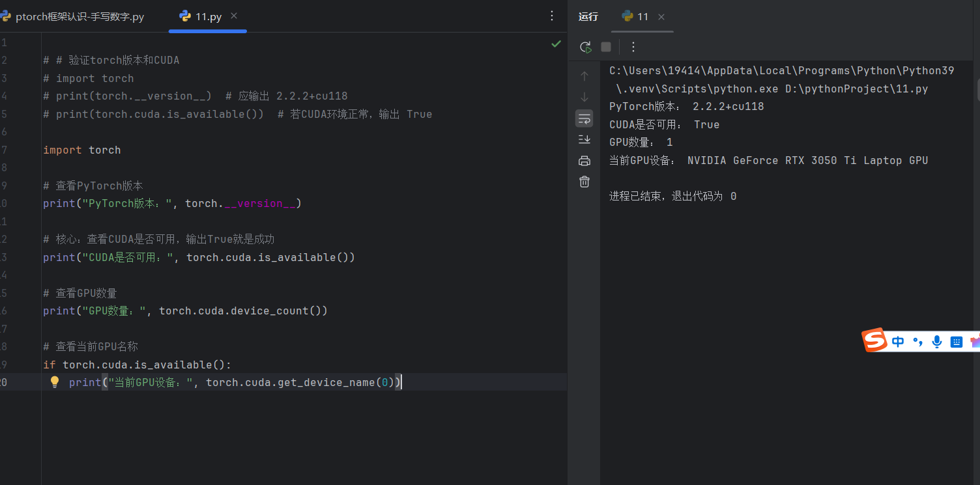Click torch.cuda.get_device_name(0) in code
The height and width of the screenshot is (485, 980).
click(300, 382)
